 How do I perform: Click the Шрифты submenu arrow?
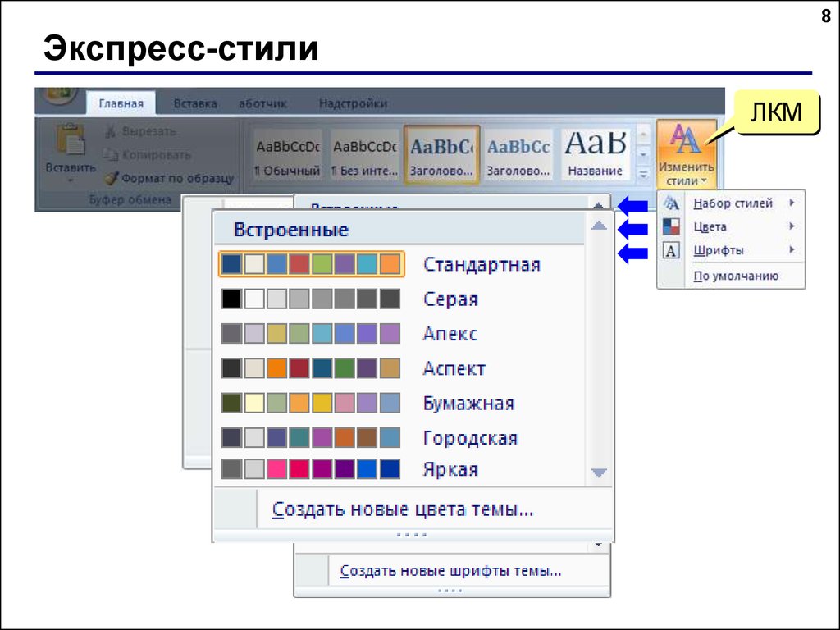[x=792, y=249]
